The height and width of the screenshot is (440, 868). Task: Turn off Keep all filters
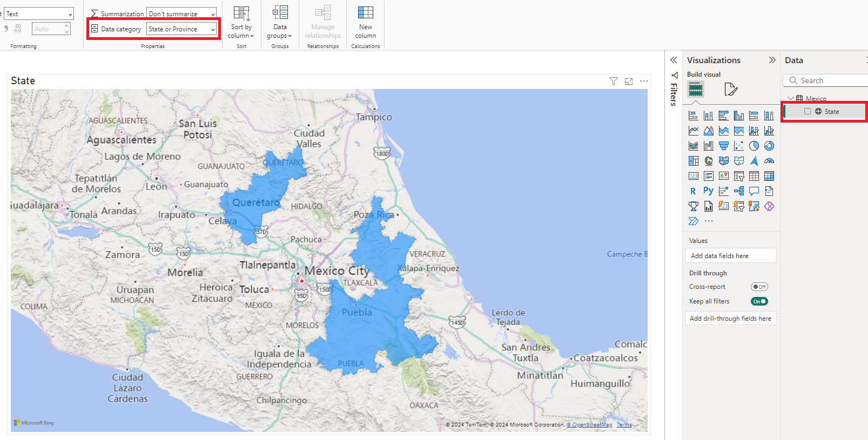coord(759,301)
